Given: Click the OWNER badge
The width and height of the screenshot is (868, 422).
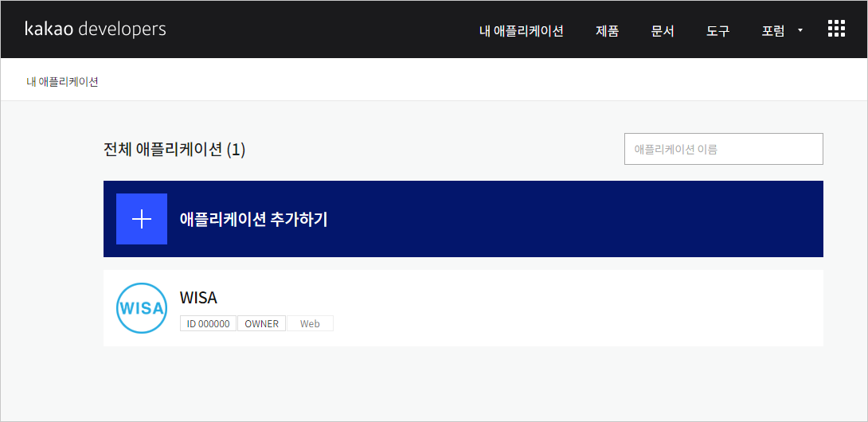Looking at the screenshot, I should (262, 323).
